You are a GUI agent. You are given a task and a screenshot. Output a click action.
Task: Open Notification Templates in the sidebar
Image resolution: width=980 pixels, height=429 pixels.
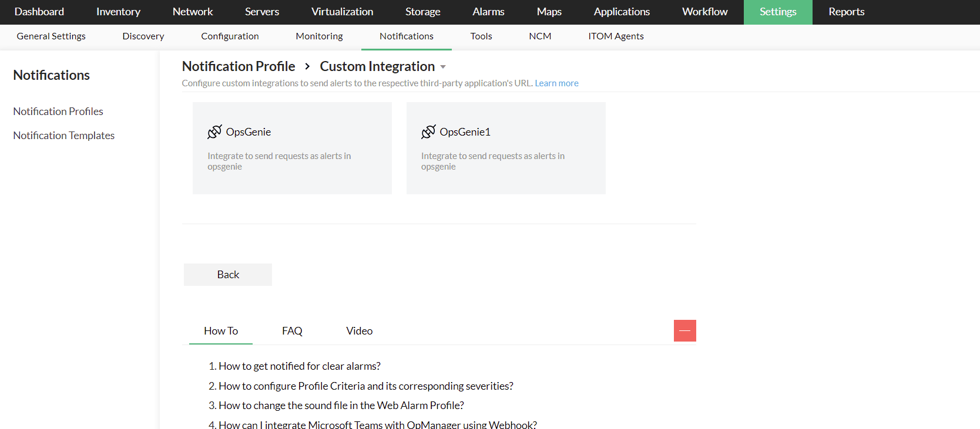(64, 136)
